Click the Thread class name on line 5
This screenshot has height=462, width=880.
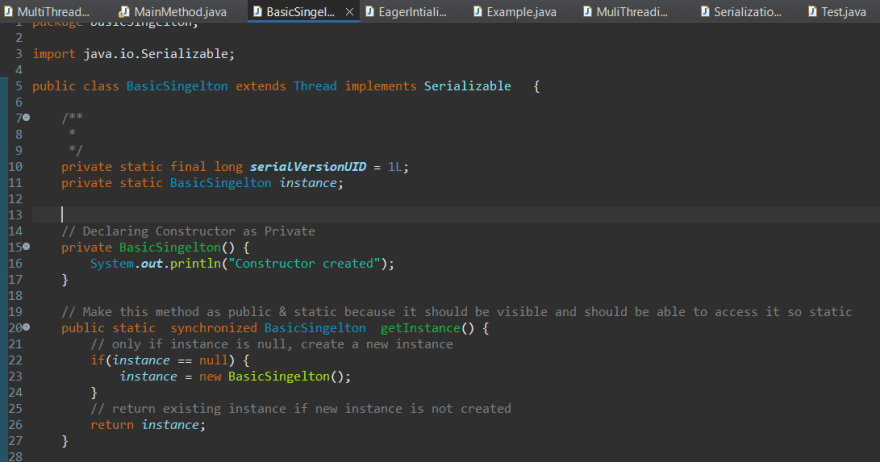click(315, 86)
